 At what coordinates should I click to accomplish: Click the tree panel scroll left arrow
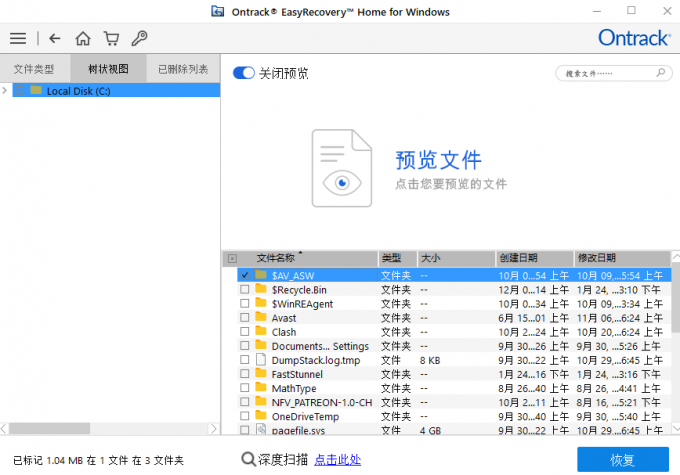[x=4, y=429]
